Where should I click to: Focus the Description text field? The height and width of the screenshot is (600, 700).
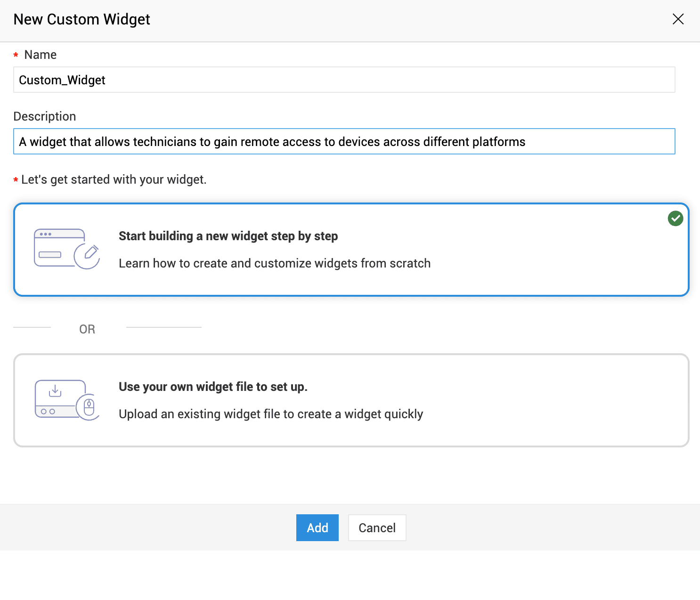344,141
